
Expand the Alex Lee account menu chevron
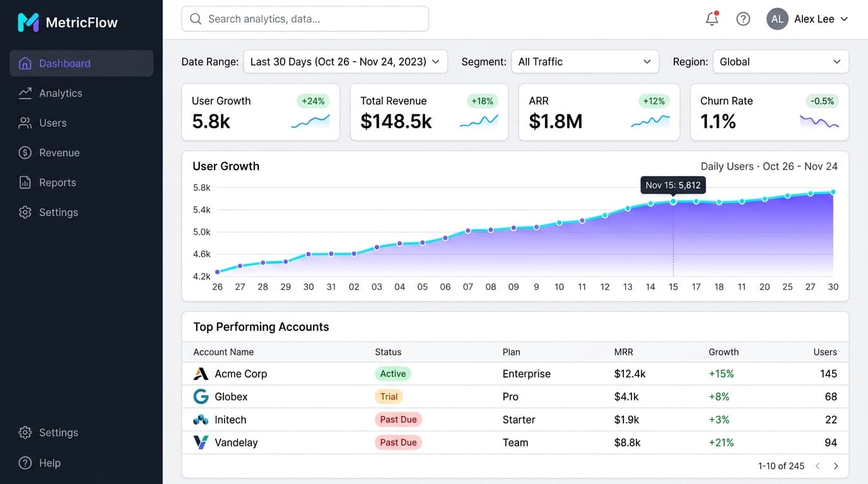844,19
